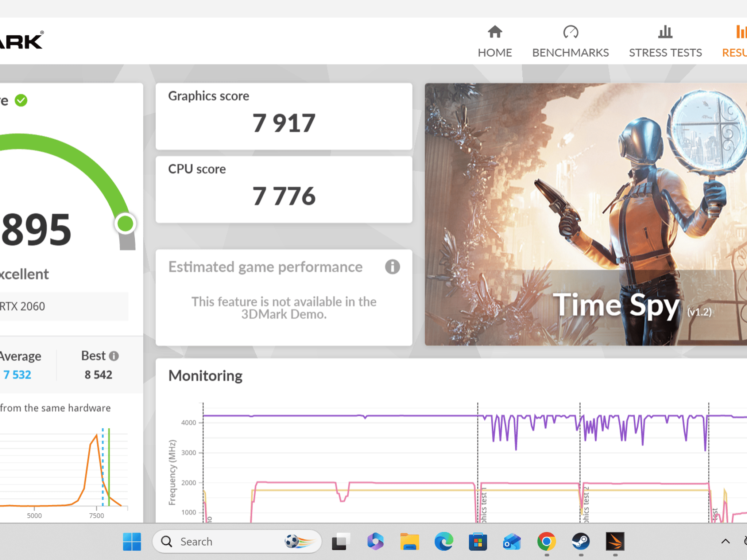Click the orange score distribution peak
747x560 pixels.
click(x=96, y=435)
